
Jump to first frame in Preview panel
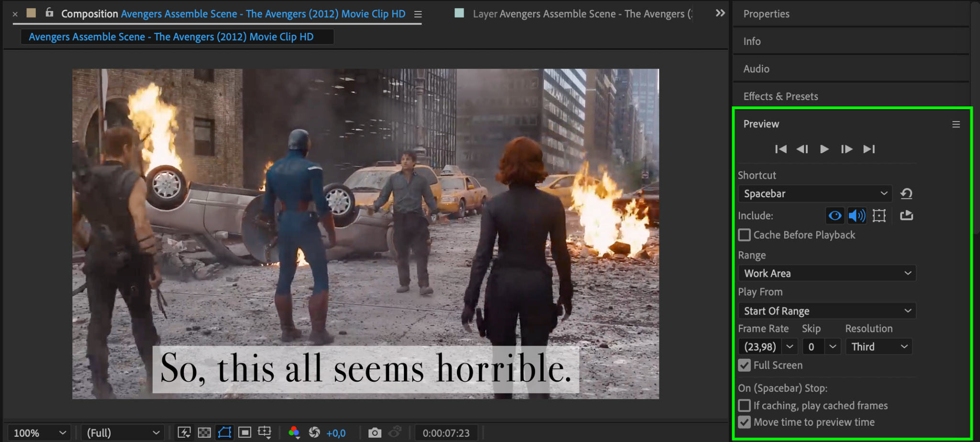pos(780,149)
